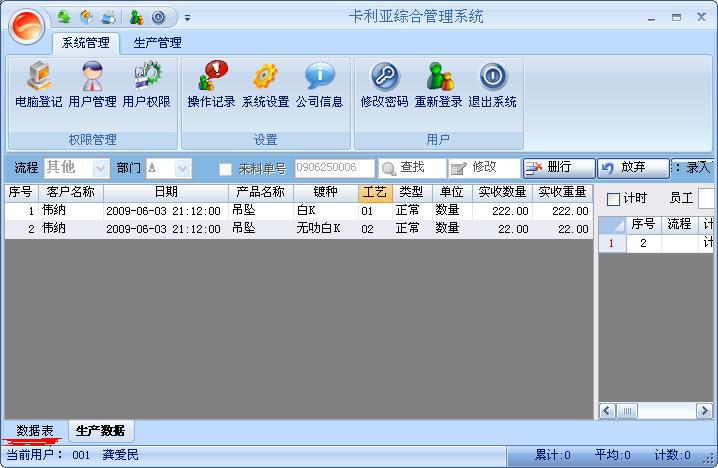Click row selector 1 in right panel grid
The image size is (718, 468).
[x=612, y=243]
